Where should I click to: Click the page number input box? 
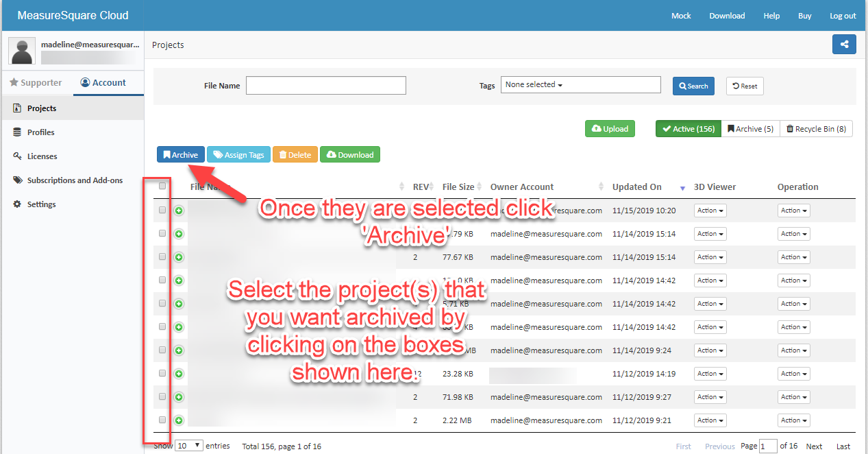[769, 446]
